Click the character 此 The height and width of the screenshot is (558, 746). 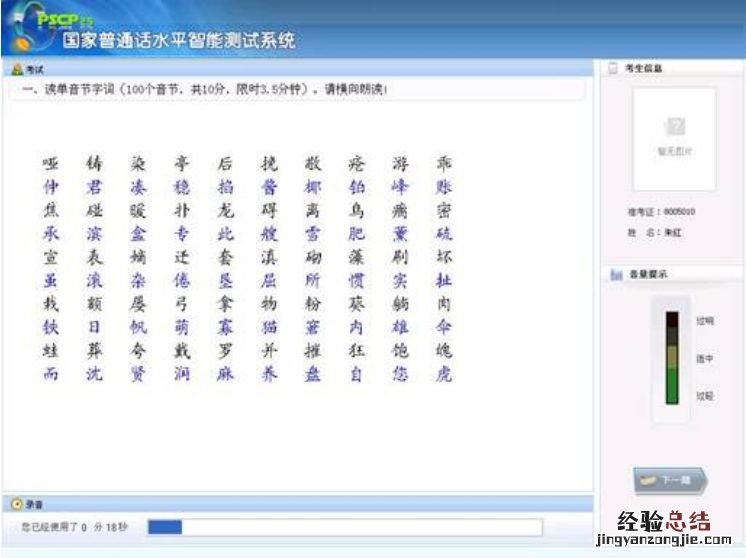pyautogui.click(x=225, y=234)
